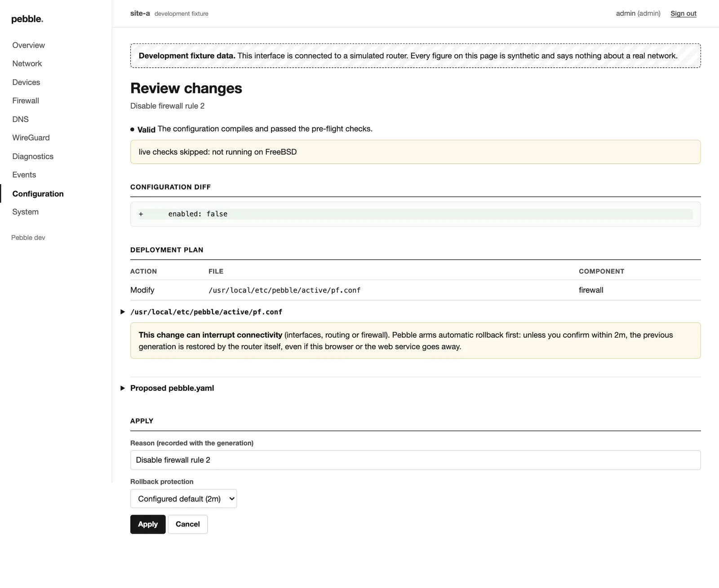View the Events page
Viewport: 719px width, 588px height.
click(24, 175)
